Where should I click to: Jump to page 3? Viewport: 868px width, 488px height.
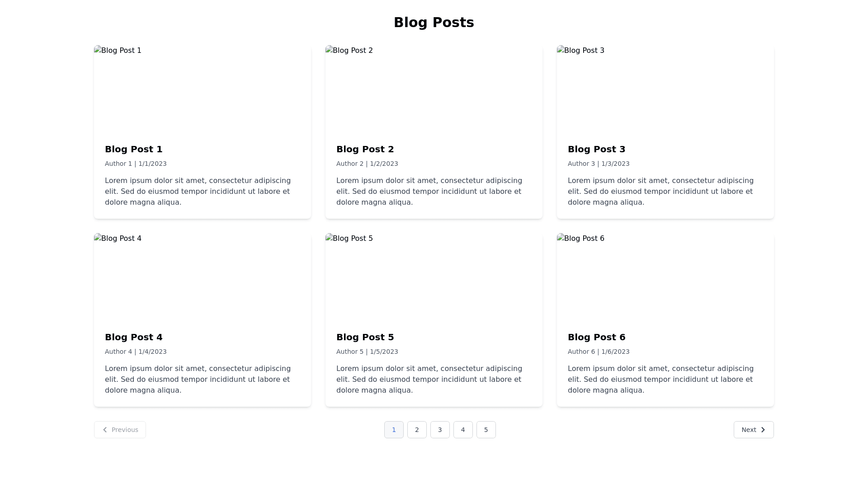click(x=440, y=430)
